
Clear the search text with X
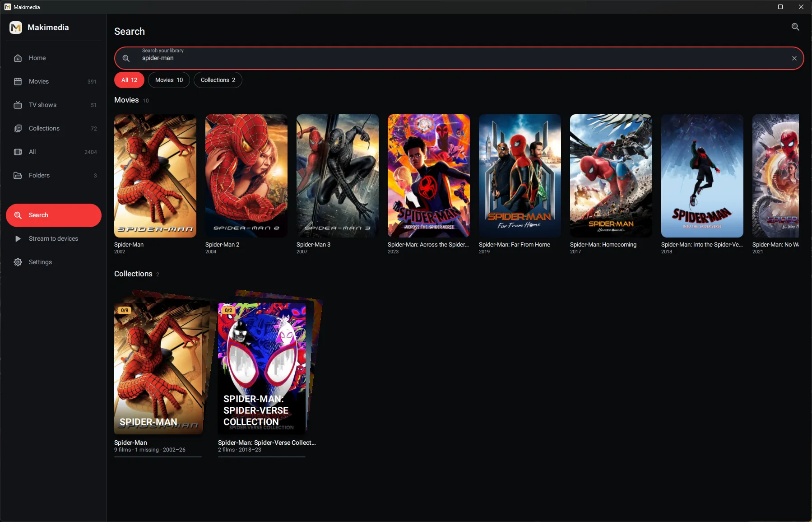click(794, 58)
